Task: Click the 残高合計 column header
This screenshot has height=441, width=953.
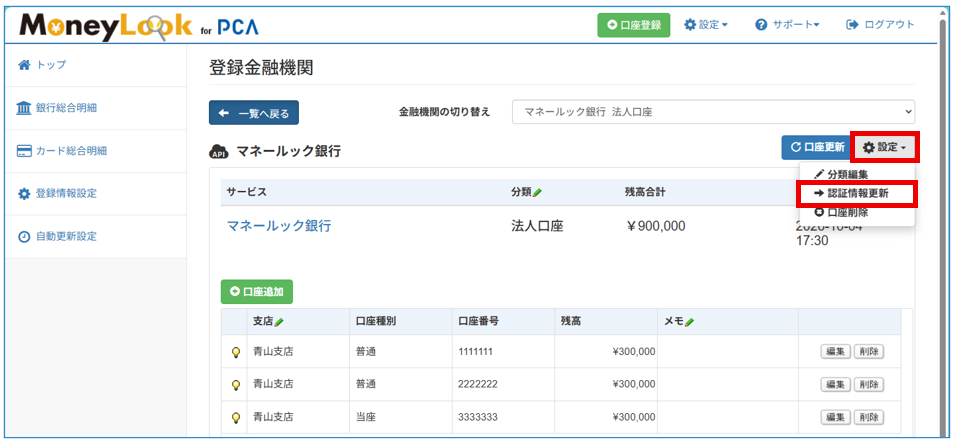Action: (x=645, y=192)
